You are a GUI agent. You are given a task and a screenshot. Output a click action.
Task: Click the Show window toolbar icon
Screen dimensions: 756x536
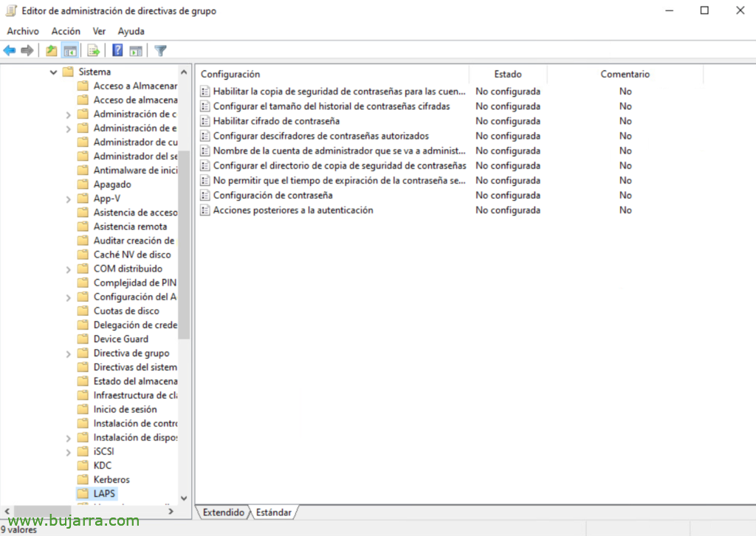pos(134,49)
